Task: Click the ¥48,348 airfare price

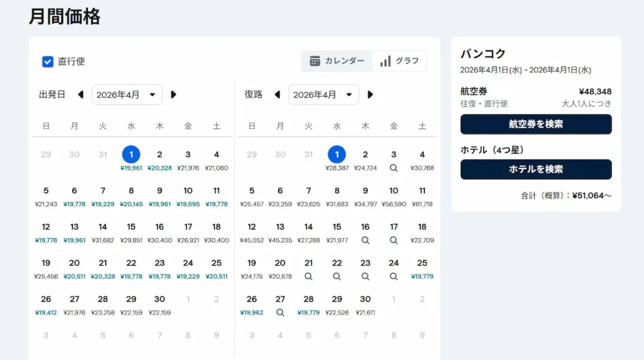Action: pyautogui.click(x=595, y=92)
